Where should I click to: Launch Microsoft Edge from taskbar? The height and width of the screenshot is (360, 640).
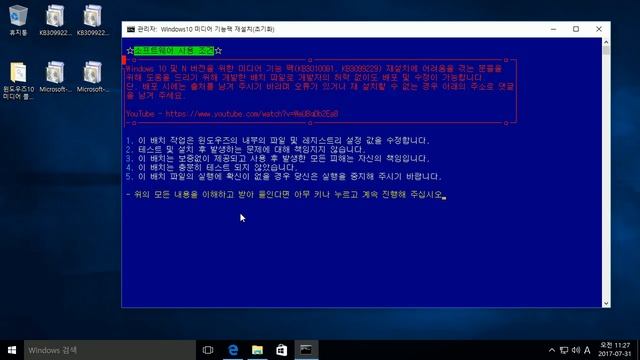(x=233, y=350)
